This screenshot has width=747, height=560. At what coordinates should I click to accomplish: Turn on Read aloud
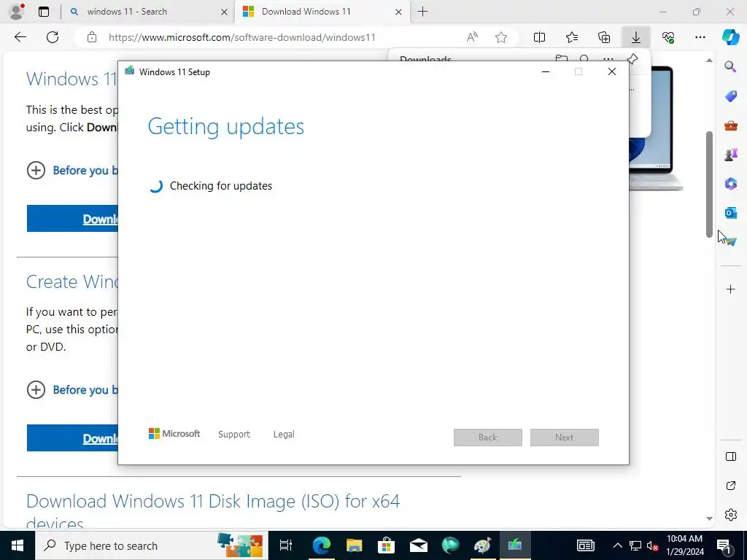[472, 37]
